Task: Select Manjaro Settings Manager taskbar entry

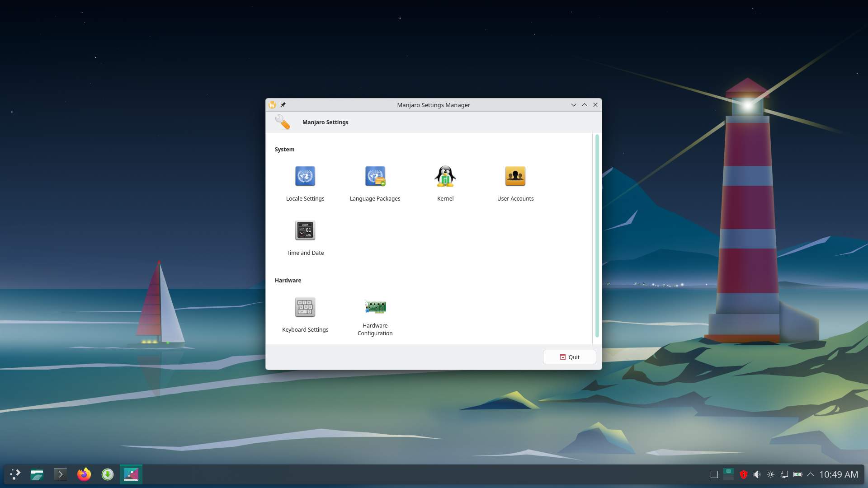Action: pos(131,474)
